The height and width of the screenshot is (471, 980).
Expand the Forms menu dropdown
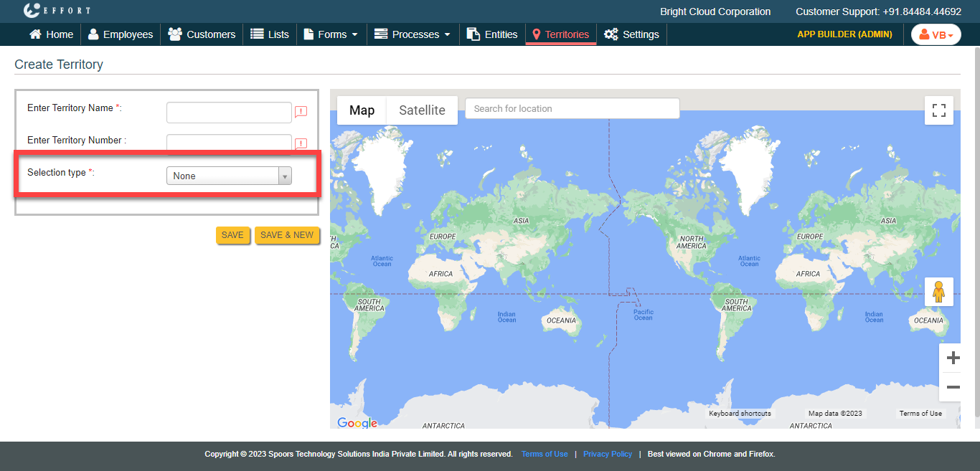[x=331, y=34]
